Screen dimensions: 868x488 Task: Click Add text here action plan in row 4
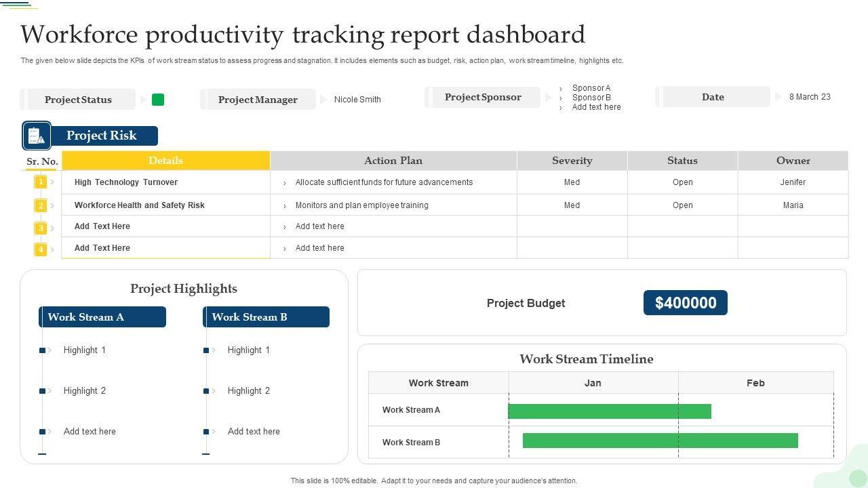(x=319, y=248)
